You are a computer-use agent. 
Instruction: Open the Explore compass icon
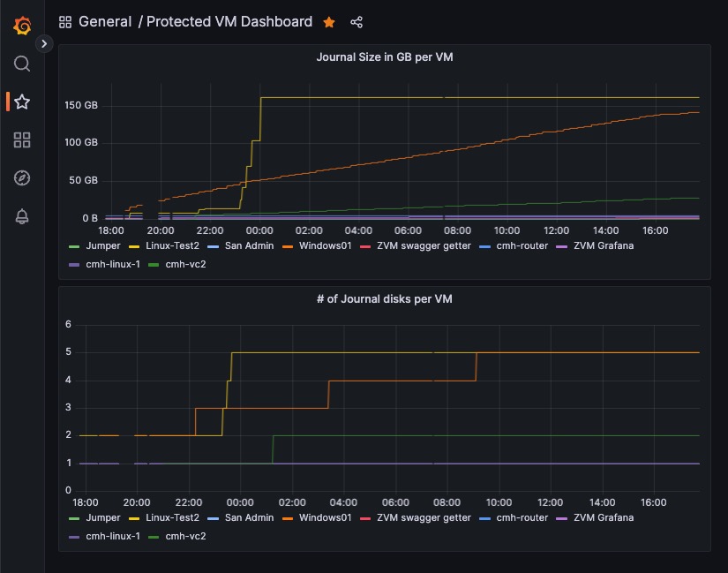(22, 178)
